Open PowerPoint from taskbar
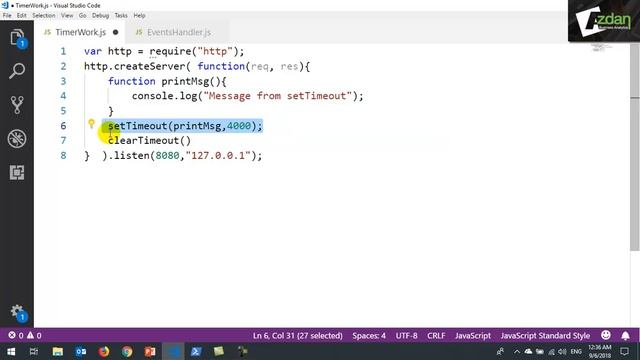This screenshot has height=360, width=640. (x=150, y=351)
